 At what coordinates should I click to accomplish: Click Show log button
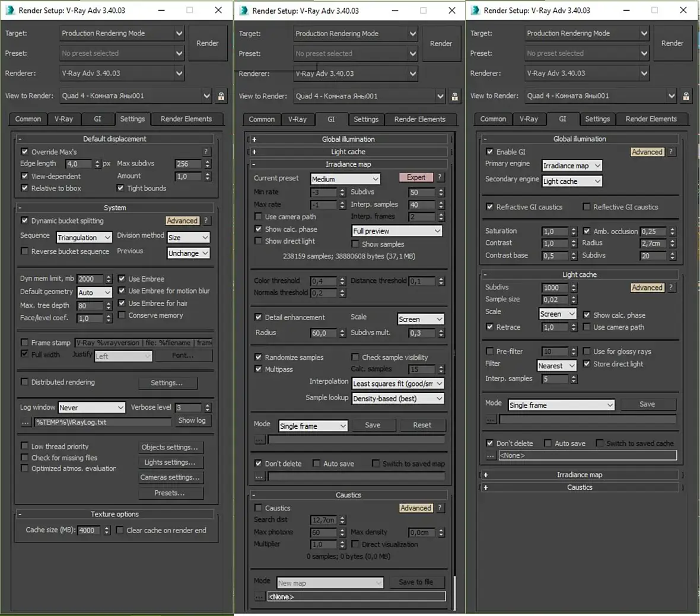192,420
